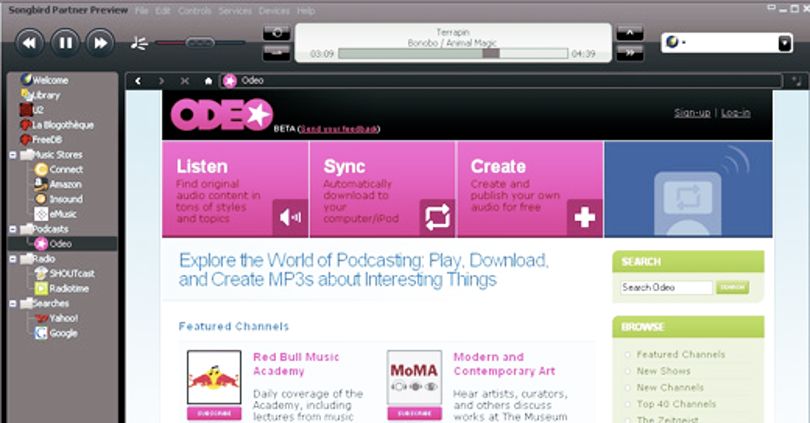Click the home icon in browser bar
The image size is (810, 423).
pos(208,81)
